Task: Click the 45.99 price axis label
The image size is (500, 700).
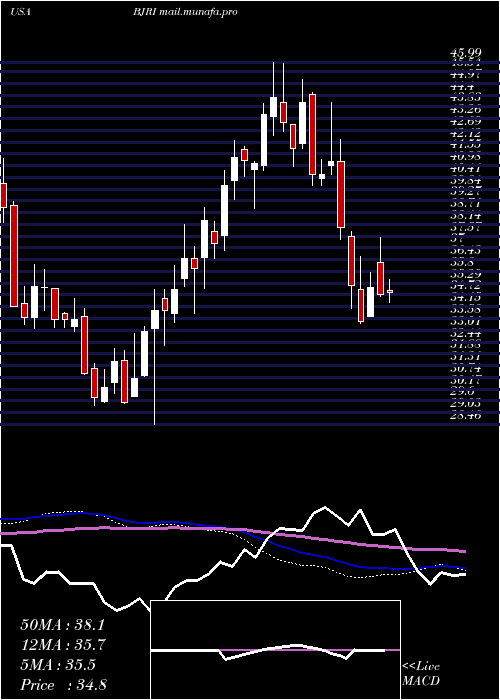Action: (x=465, y=53)
